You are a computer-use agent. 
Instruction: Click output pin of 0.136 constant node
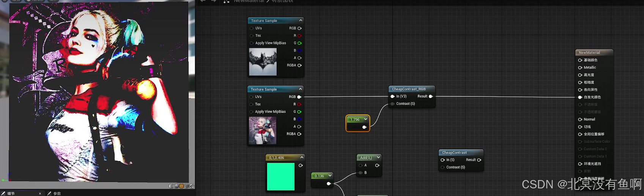pos(329,184)
